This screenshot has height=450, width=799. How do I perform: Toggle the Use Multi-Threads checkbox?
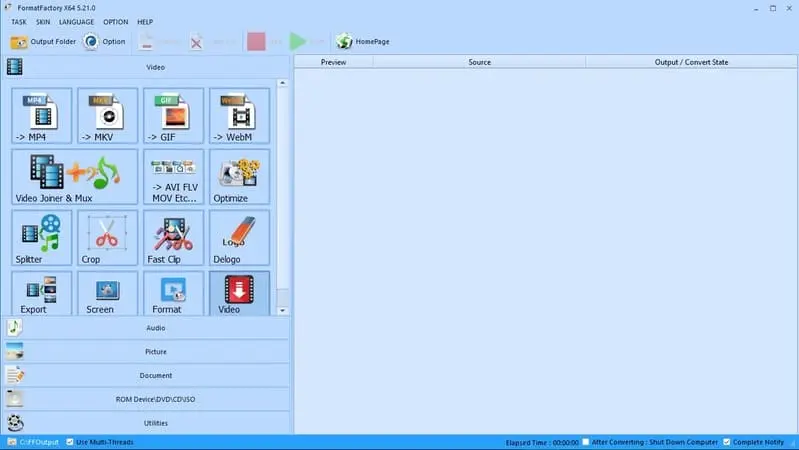point(70,442)
